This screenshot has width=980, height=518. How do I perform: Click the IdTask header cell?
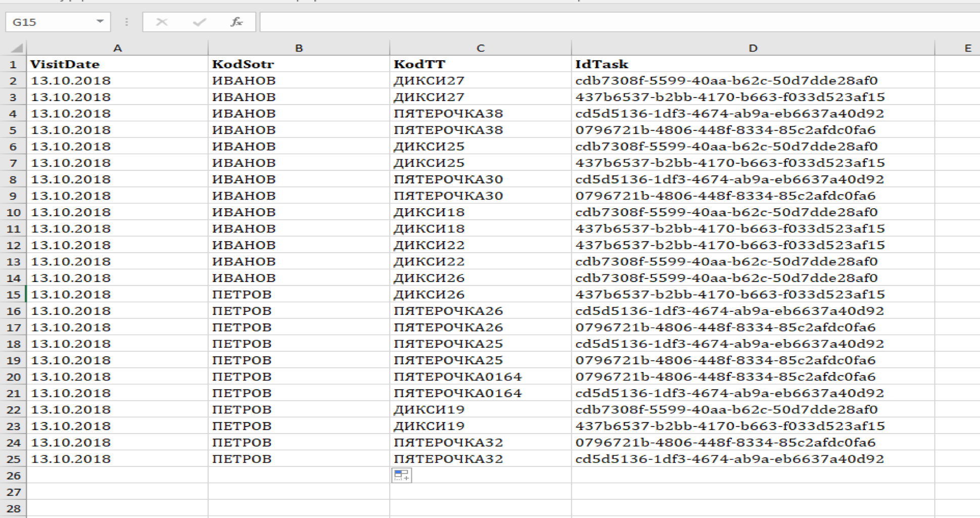(x=753, y=64)
